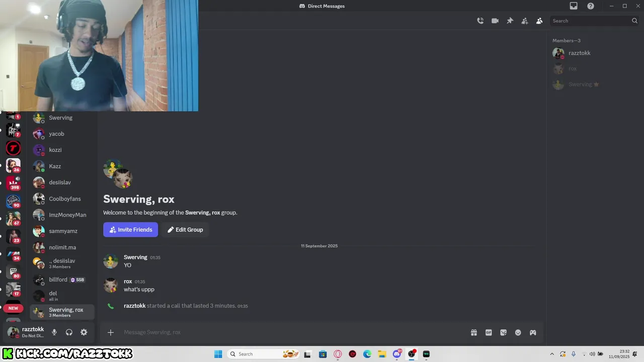This screenshot has width=644, height=362.
Task: Open the razztokk user panel avatar
Action: point(13,332)
